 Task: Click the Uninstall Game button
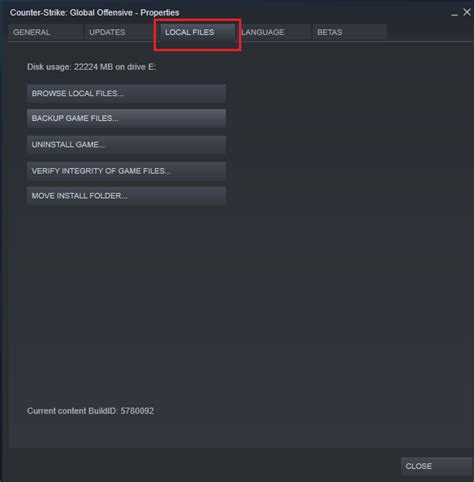[x=126, y=145]
